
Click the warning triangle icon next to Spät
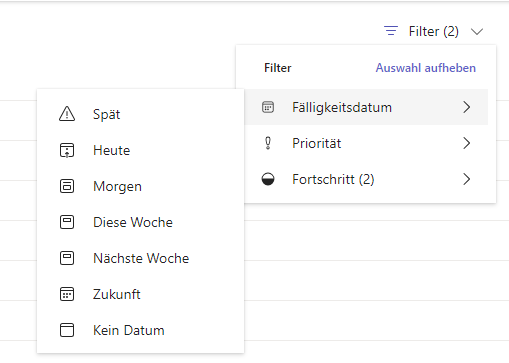pos(67,114)
